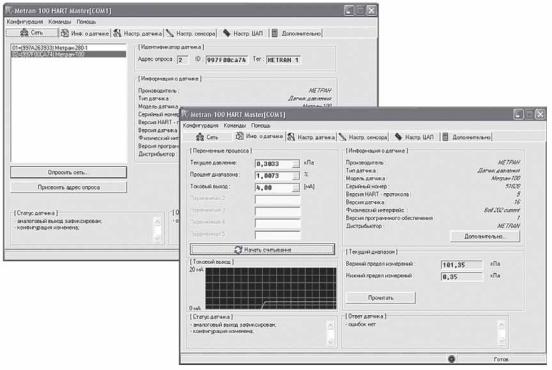Screen dimensions: 552x370
Task: Click the Статус датчика scrollbar in the back window
Action: [x=157, y=229]
